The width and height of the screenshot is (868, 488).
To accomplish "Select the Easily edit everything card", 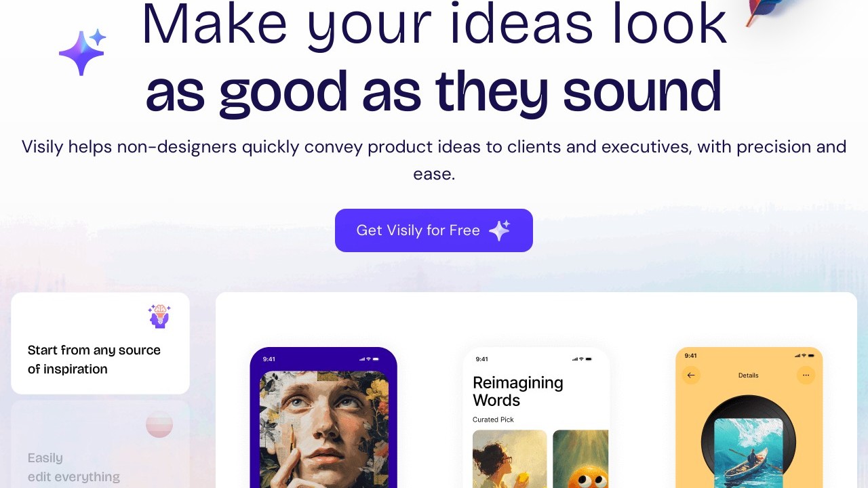I will 100,444.
